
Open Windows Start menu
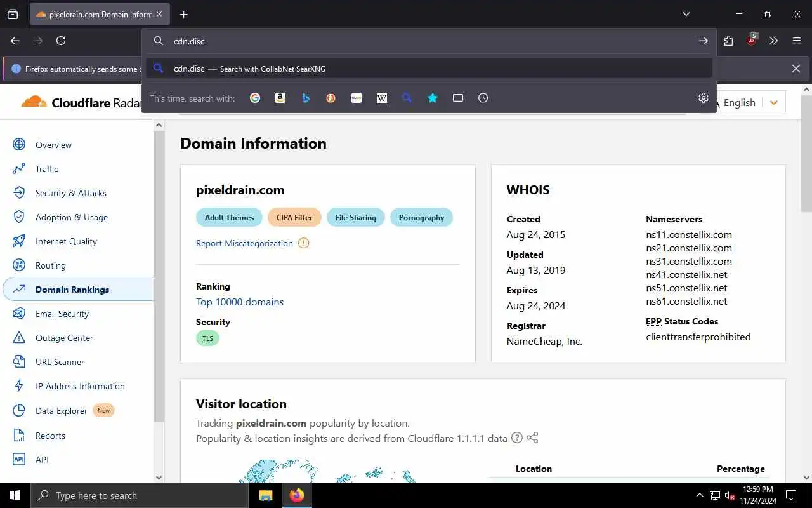coord(15,495)
